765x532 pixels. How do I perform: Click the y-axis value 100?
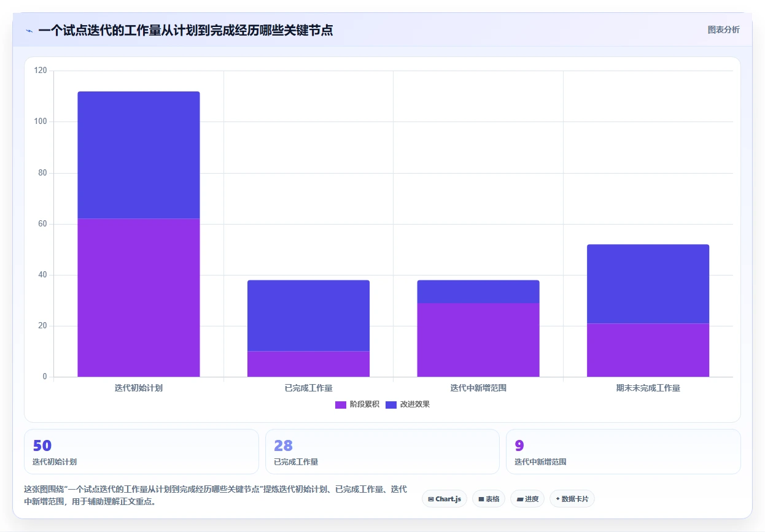[x=41, y=121]
